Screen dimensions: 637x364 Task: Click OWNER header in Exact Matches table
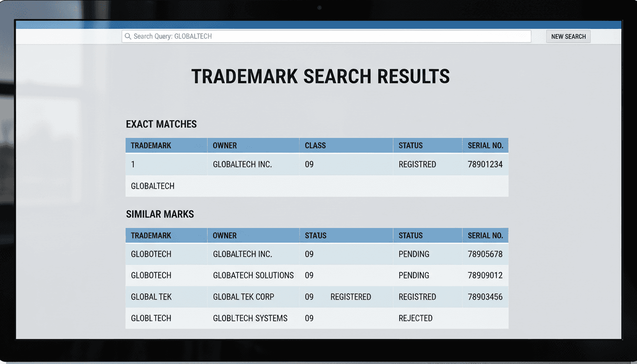coord(225,146)
